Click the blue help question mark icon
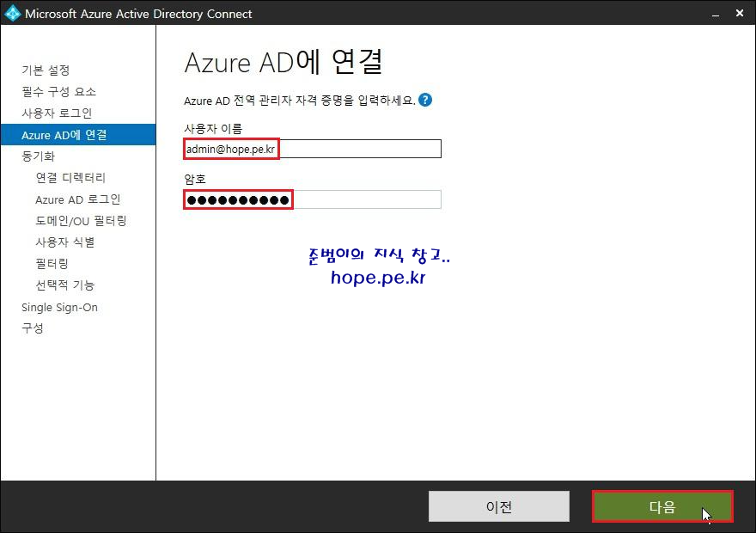Image resolution: width=756 pixels, height=533 pixels. click(424, 100)
